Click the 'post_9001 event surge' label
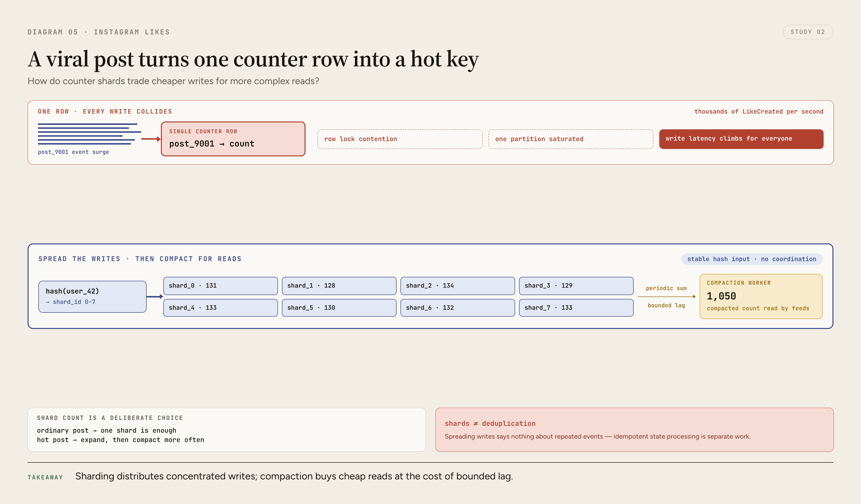Viewport: 861px width, 504px height. point(74,152)
